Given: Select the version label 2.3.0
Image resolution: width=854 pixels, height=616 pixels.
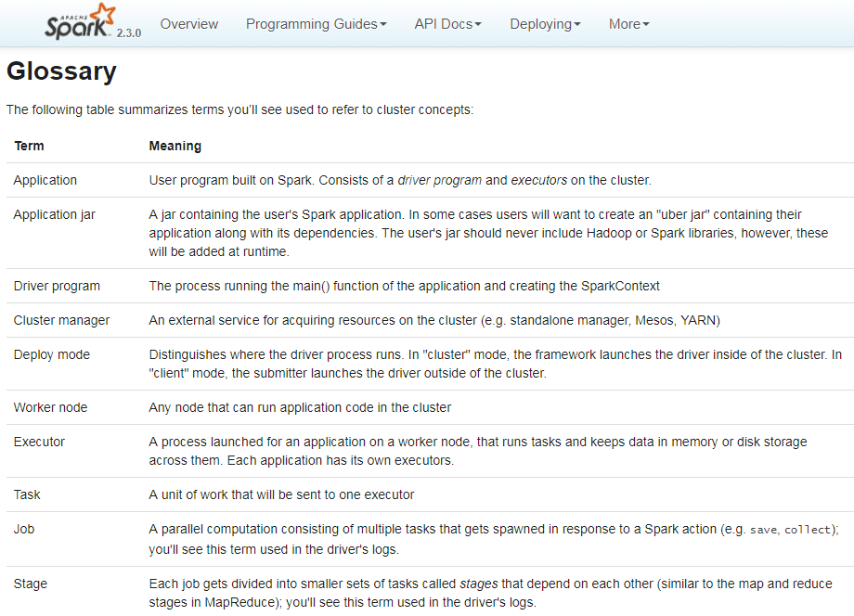Looking at the screenshot, I should click(128, 32).
